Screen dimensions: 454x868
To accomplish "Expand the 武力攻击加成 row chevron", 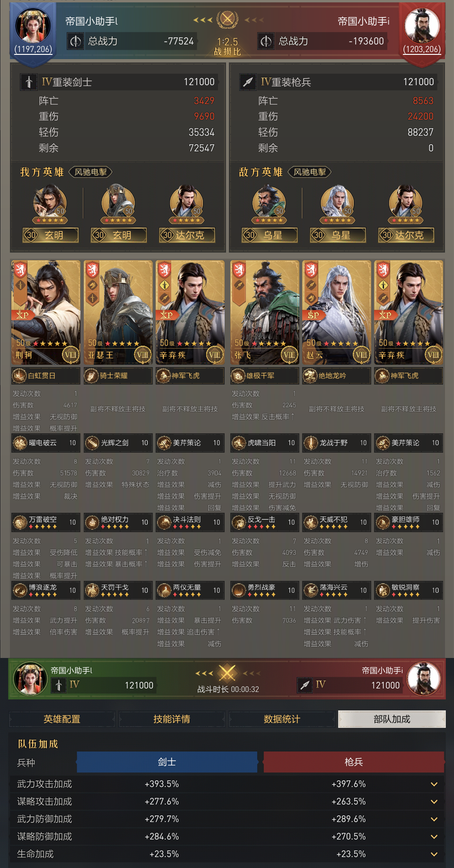I will 434,784.
